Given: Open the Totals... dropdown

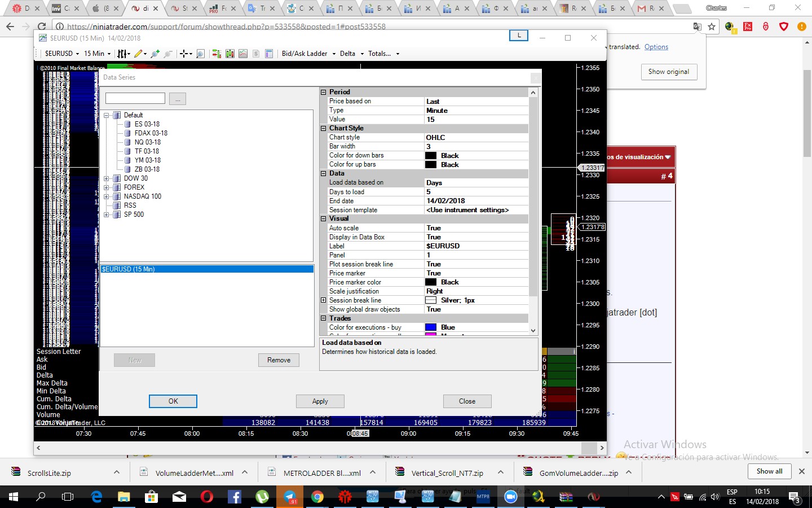Looking at the screenshot, I should click(384, 54).
